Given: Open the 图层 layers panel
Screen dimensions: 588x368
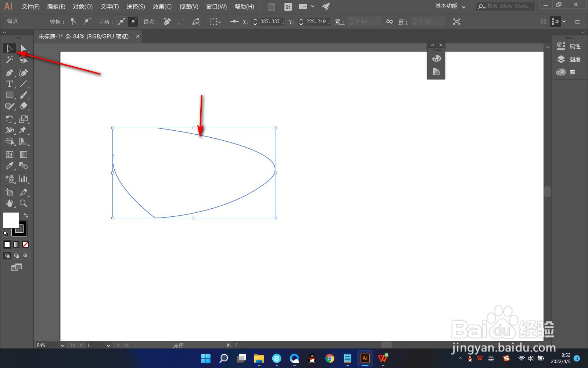Looking at the screenshot, I should [x=569, y=59].
